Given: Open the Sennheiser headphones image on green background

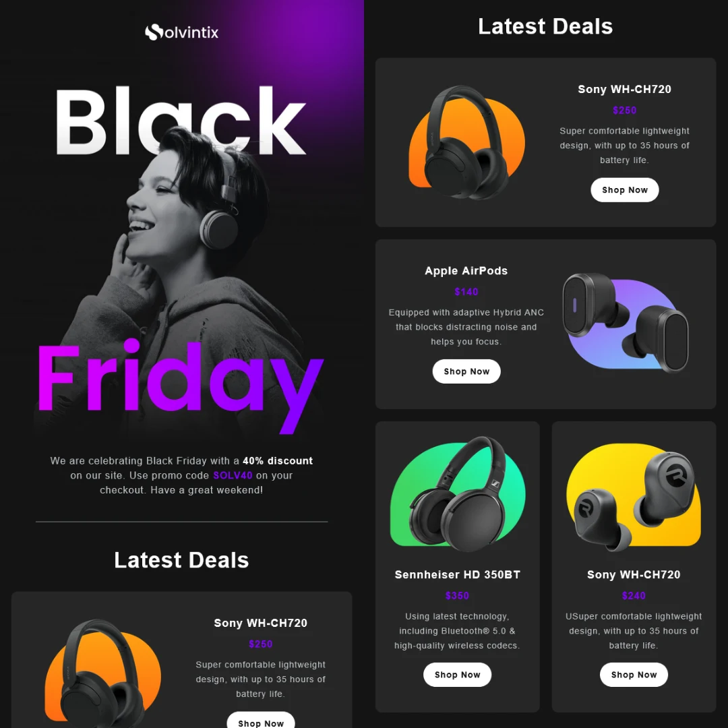Looking at the screenshot, I should pyautogui.click(x=458, y=494).
